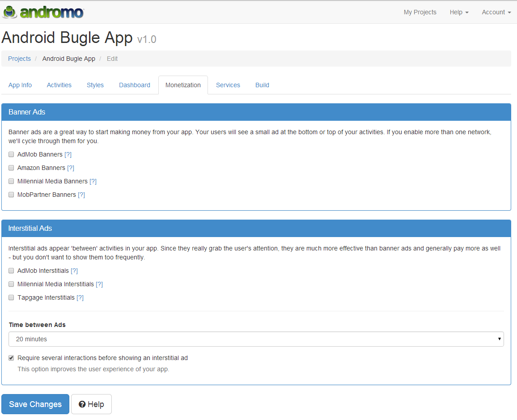517x420 pixels.
Task: Open Tapgage Interstitials [?] help
Action: pos(80,298)
